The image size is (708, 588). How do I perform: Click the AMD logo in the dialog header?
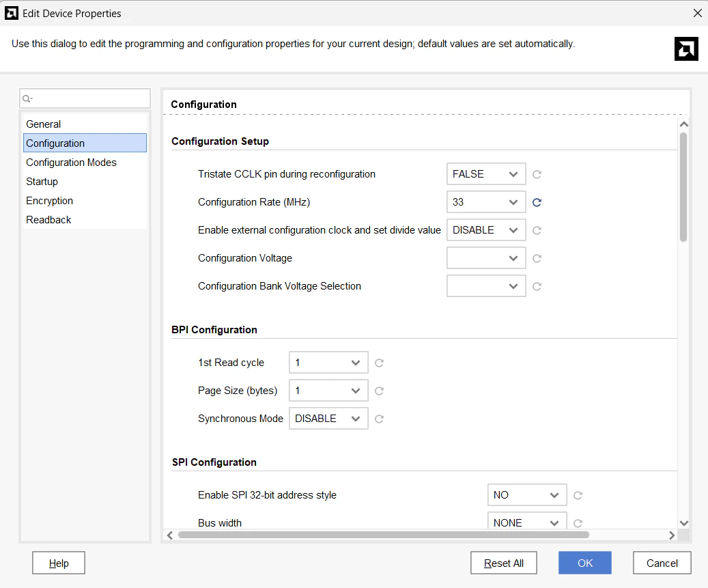point(686,48)
